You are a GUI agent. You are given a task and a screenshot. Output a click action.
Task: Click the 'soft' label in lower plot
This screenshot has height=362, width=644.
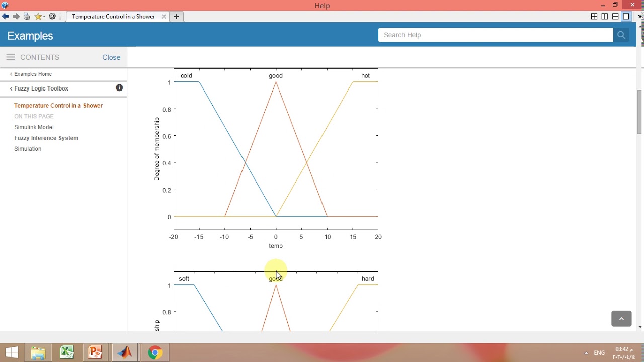tap(184, 279)
